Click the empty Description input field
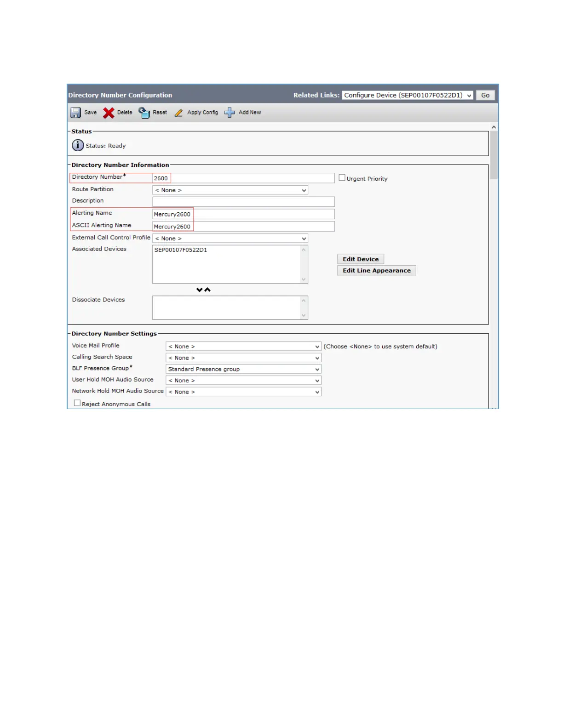Viewport: 563px width, 728px height. tap(243, 202)
